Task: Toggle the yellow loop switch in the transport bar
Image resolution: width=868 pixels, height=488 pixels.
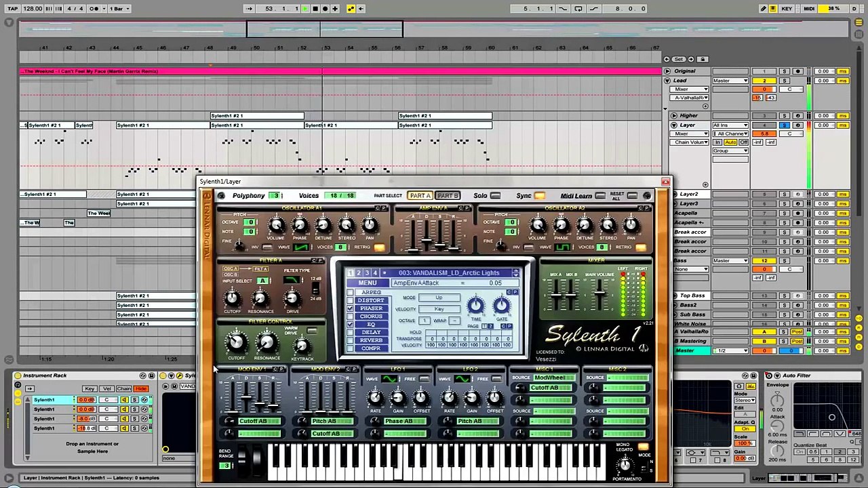Action: (351, 9)
